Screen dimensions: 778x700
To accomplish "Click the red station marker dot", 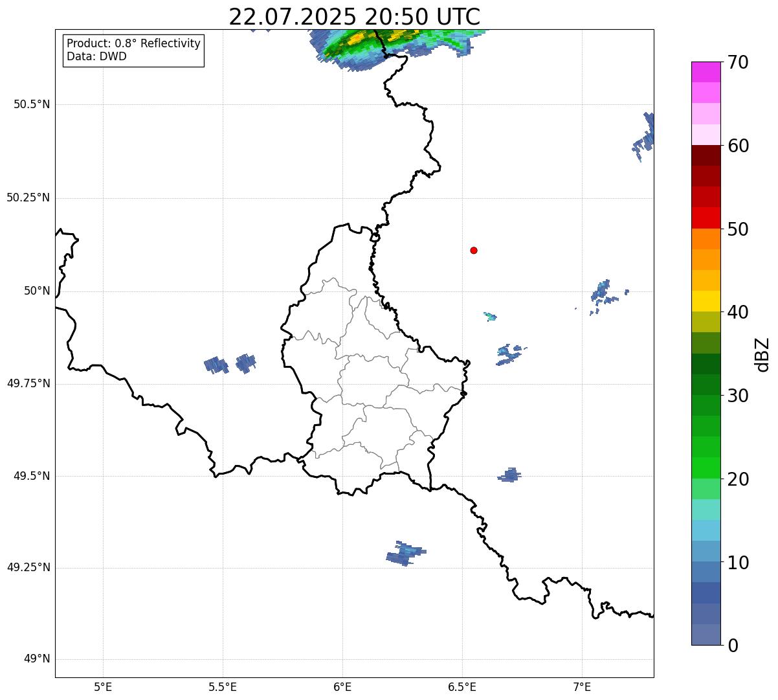I will click(x=474, y=250).
